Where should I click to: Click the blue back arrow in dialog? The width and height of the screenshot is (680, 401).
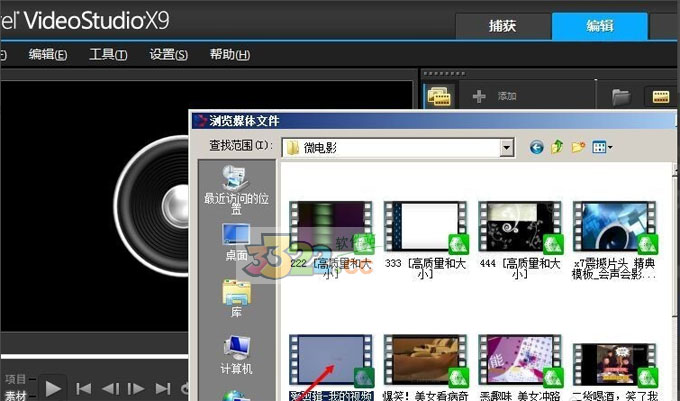click(536, 147)
